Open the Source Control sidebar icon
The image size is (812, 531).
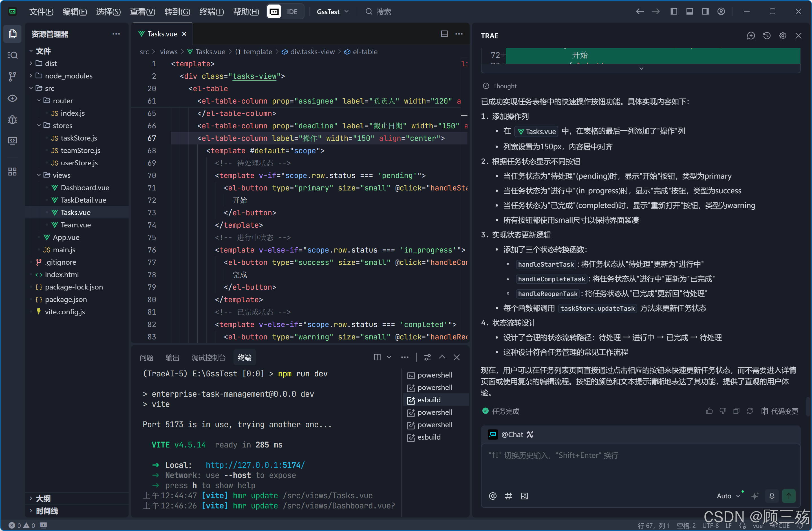click(12, 76)
